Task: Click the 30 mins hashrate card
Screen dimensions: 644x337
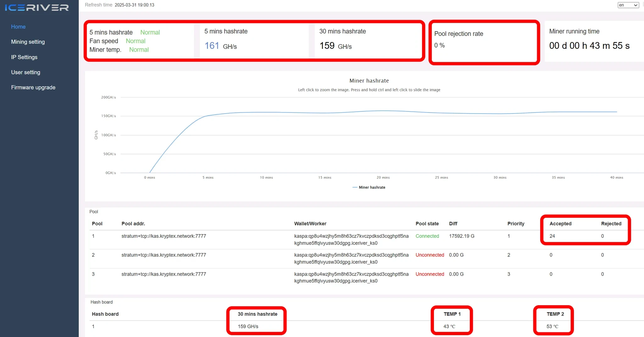Action: [x=367, y=40]
